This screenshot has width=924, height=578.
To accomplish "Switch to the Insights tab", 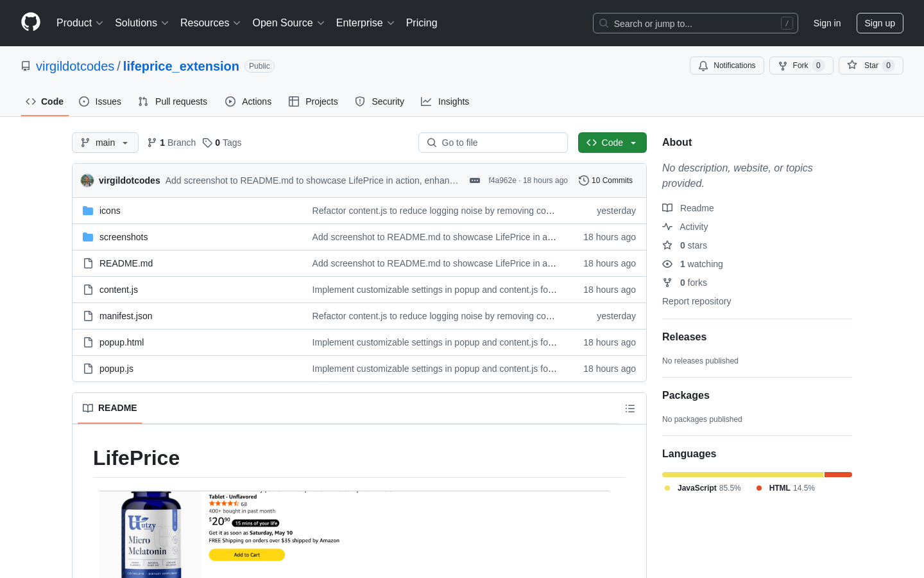I will [445, 101].
